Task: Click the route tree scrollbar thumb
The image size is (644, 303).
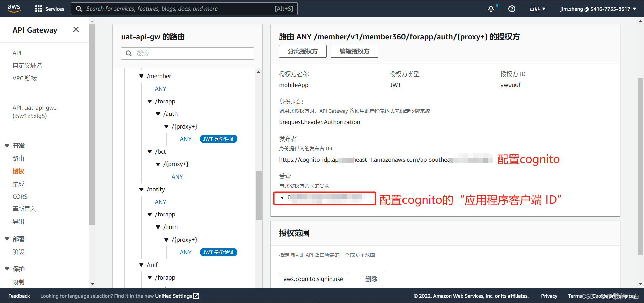Action: tap(259, 196)
